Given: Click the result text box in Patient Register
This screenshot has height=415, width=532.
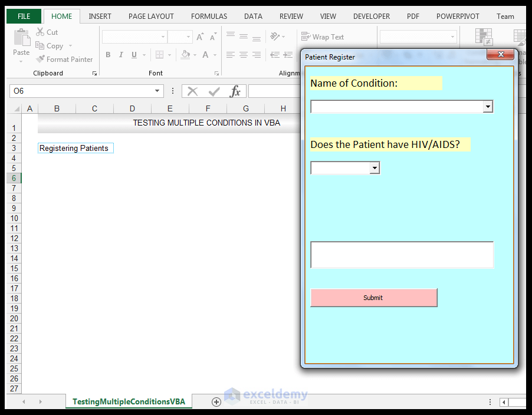Looking at the screenshot, I should click(x=402, y=255).
